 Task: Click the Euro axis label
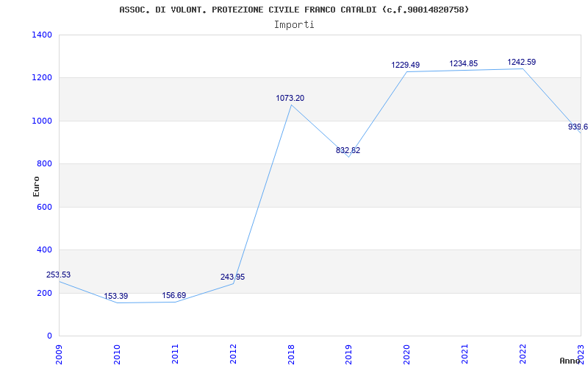pos(36,186)
